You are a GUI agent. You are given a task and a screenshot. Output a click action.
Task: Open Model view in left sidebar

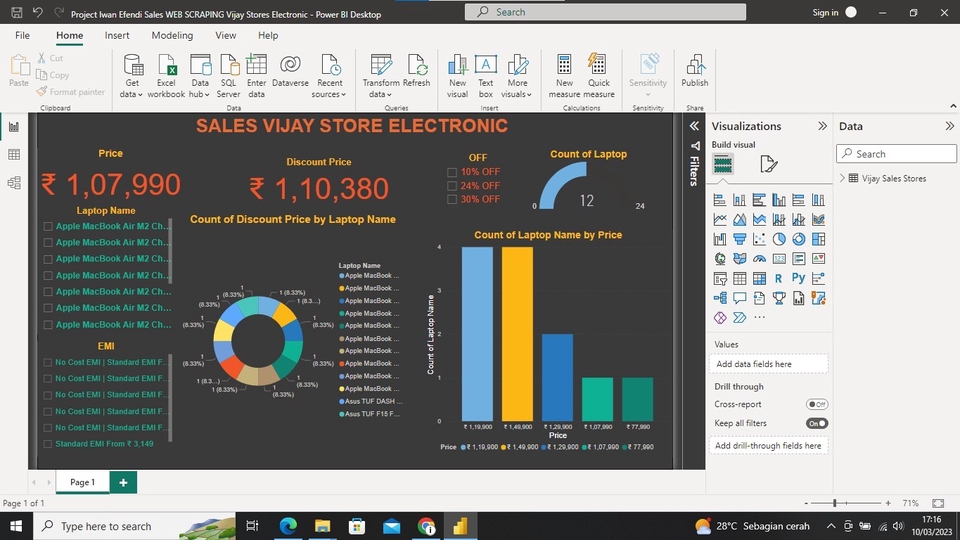click(14, 182)
